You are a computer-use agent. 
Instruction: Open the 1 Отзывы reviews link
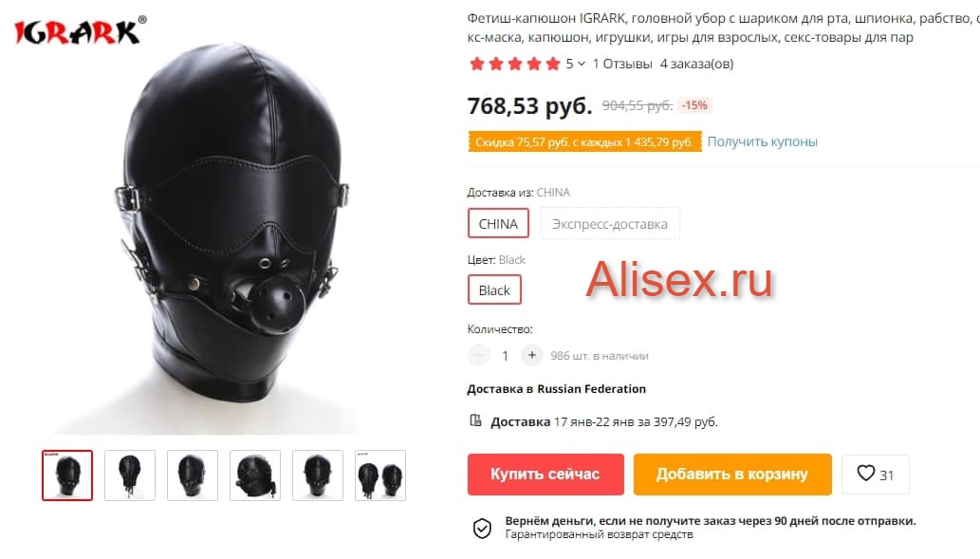point(622,64)
